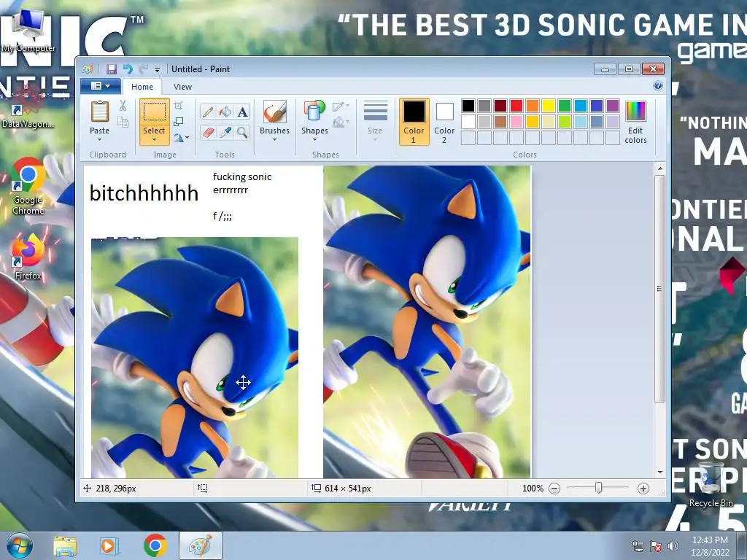Image resolution: width=747 pixels, height=560 pixels.
Task: Click the Paint taskbar button
Action: pyautogui.click(x=200, y=545)
